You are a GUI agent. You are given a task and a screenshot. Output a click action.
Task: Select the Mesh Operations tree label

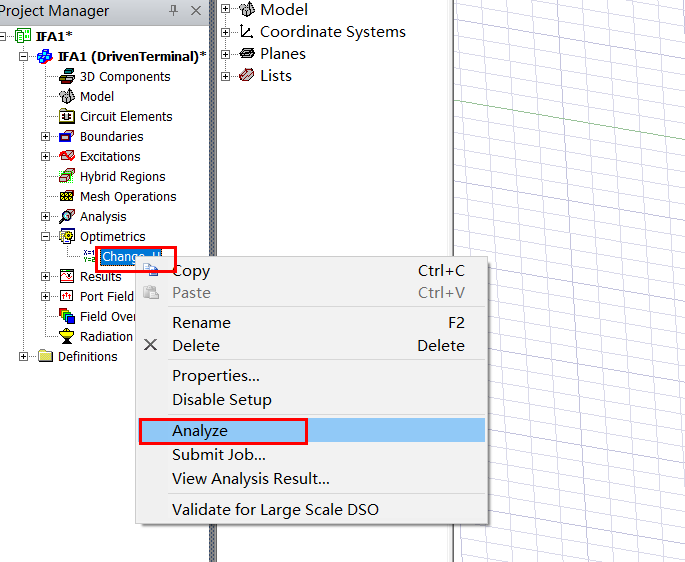tap(128, 197)
